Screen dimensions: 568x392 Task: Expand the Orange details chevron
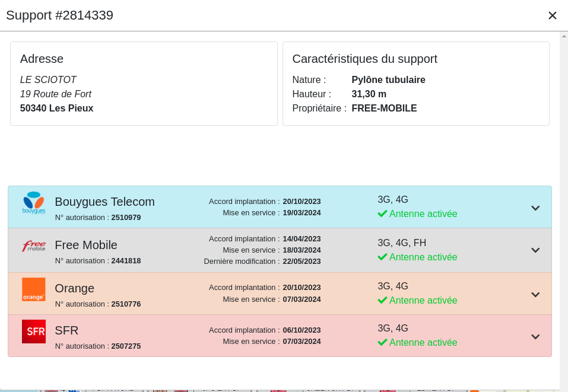(535, 295)
